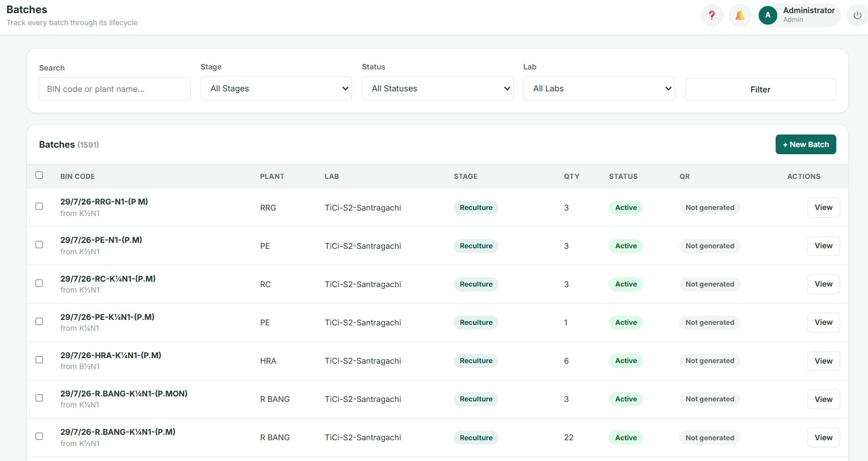Click bin code 29/7/26-R.BANG-K¼N1-(P.MON)

[124, 393]
